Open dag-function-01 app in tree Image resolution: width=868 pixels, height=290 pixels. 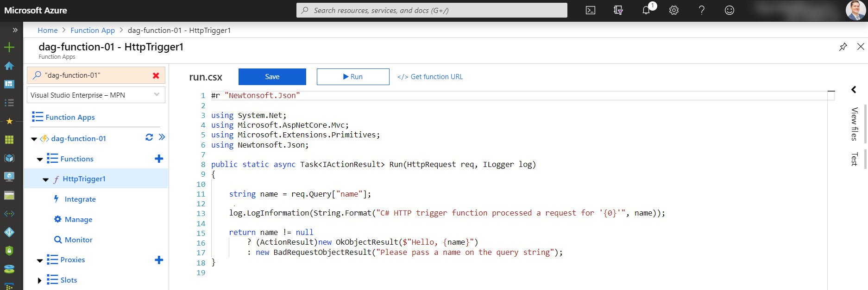pos(78,138)
